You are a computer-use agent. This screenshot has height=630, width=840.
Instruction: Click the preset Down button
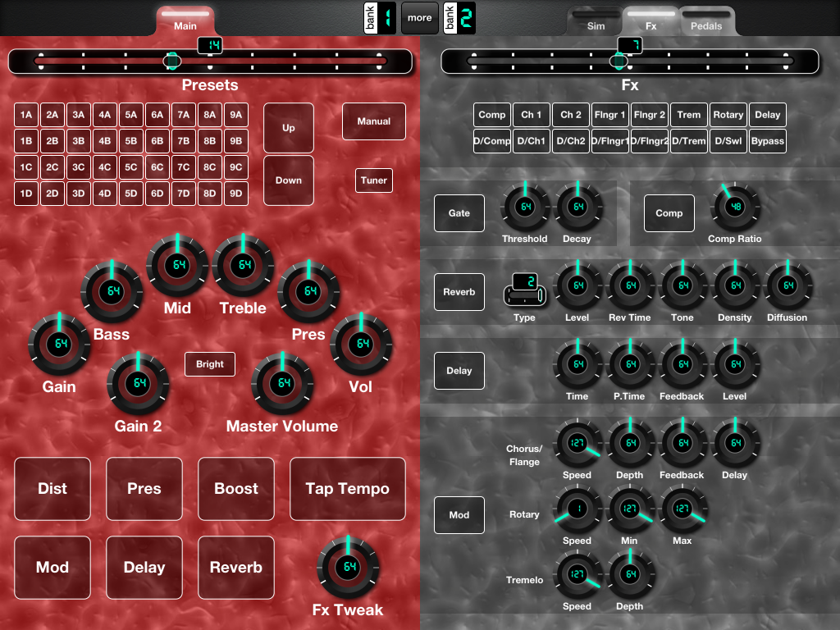coord(289,180)
